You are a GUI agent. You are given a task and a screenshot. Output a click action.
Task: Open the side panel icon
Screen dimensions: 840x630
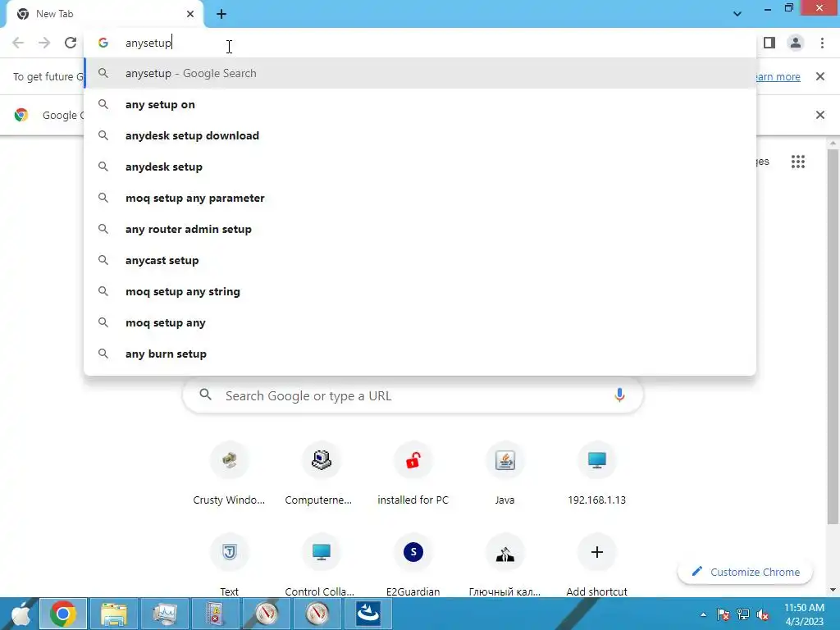coord(769,43)
